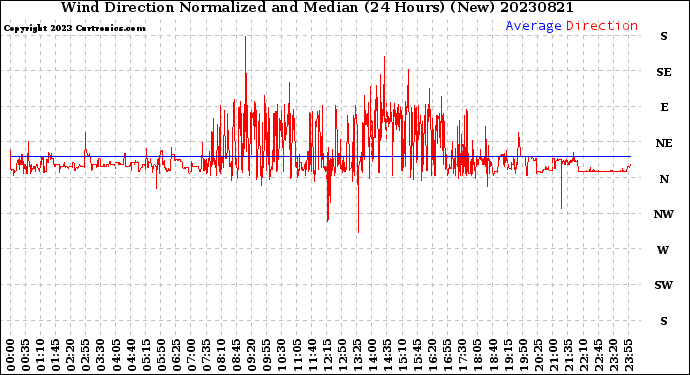Click the 08:10 time axis label
The image size is (690, 375).
pyautogui.click(x=222, y=355)
